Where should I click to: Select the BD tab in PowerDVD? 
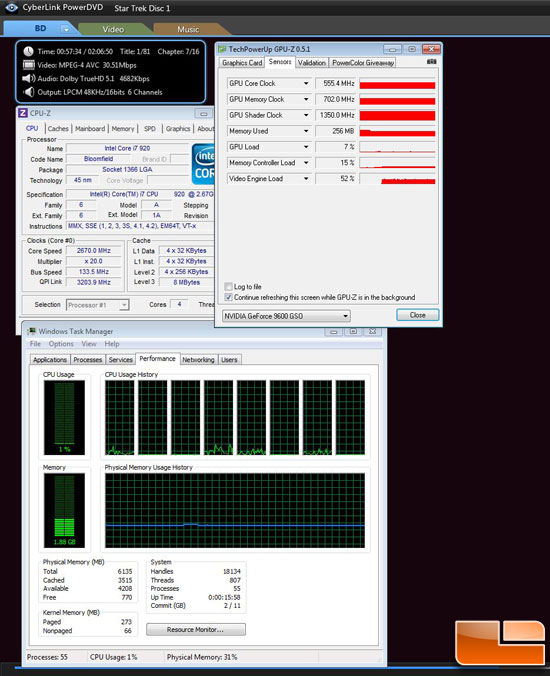[40, 28]
